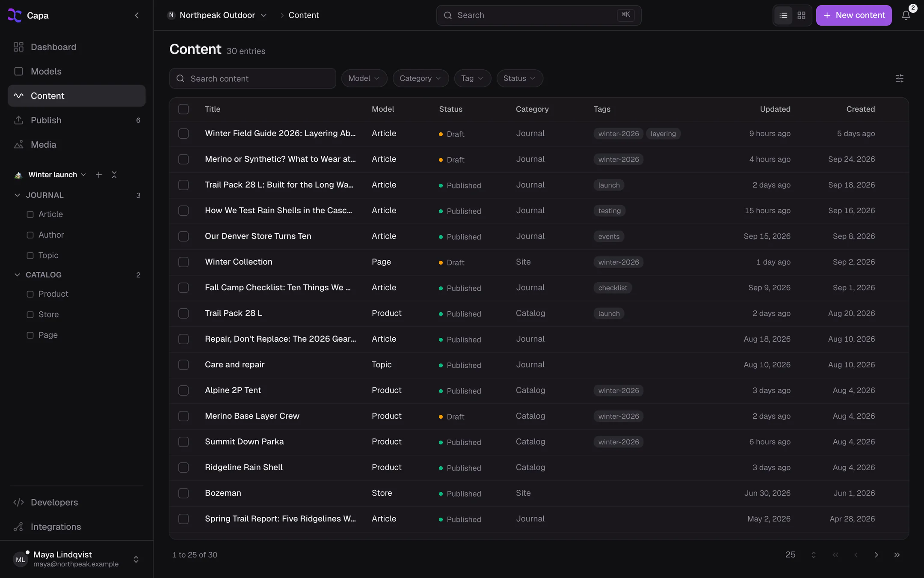Open the Category filter dropdown
924x578 pixels.
tap(421, 78)
